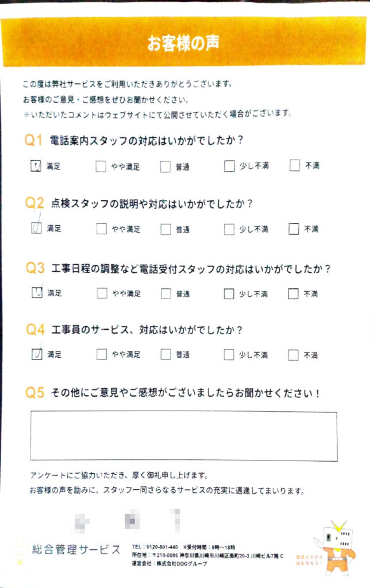Click the Q5 comments text box
This screenshot has height=588, width=370.
(x=184, y=436)
